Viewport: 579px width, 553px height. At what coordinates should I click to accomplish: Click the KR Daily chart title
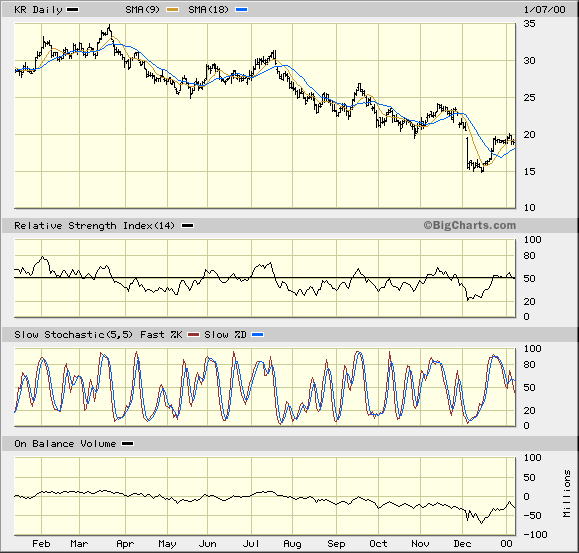(38, 10)
